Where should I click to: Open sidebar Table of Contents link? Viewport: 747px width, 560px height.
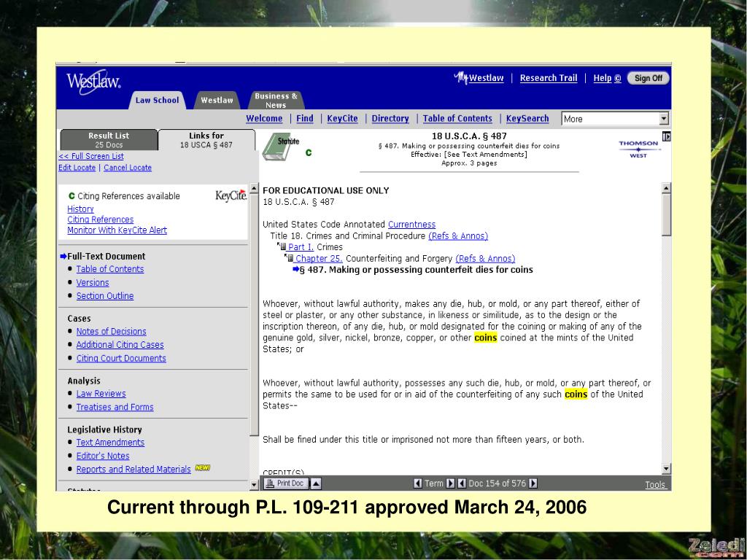(110, 269)
